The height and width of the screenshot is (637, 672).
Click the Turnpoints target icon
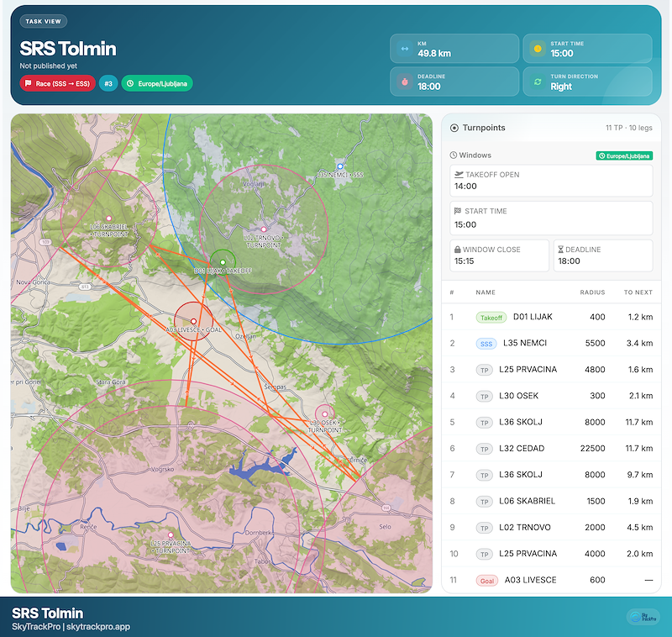pyautogui.click(x=454, y=128)
